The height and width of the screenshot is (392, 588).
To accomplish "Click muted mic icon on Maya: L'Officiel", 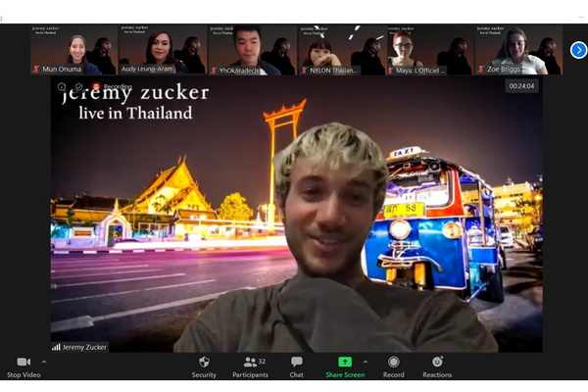I will [392, 71].
